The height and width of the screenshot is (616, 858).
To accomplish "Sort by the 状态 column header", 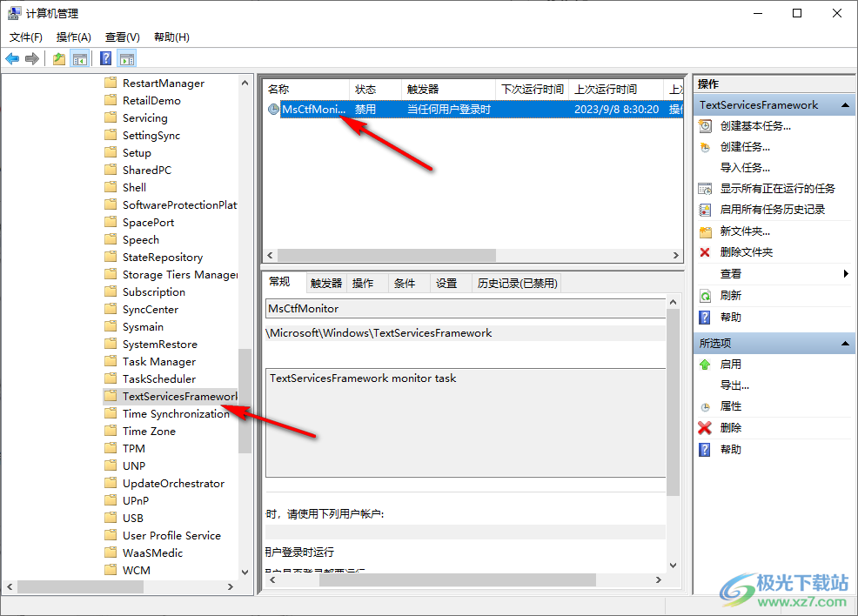I will pyautogui.click(x=375, y=89).
